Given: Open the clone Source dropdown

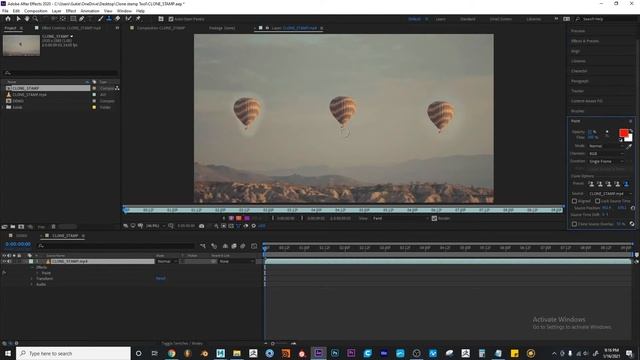Looking at the screenshot, I should [610, 193].
